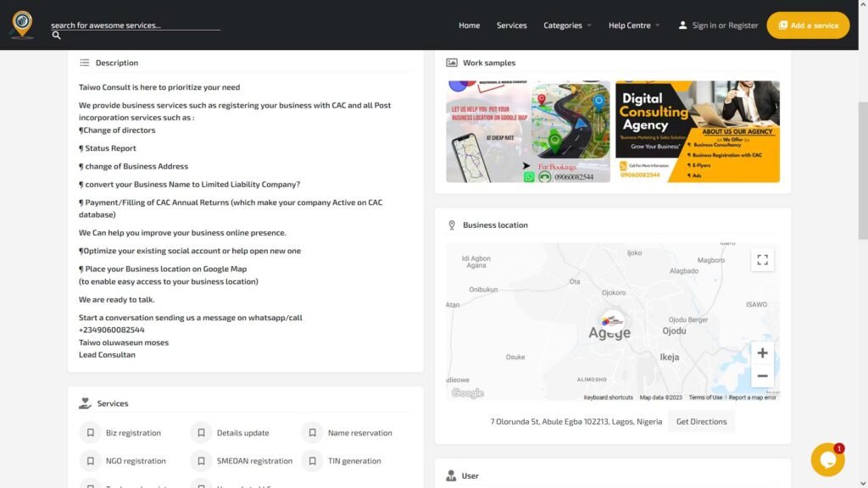Image resolution: width=868 pixels, height=488 pixels.
Task: Open the map fullscreen toggle
Action: click(761, 259)
